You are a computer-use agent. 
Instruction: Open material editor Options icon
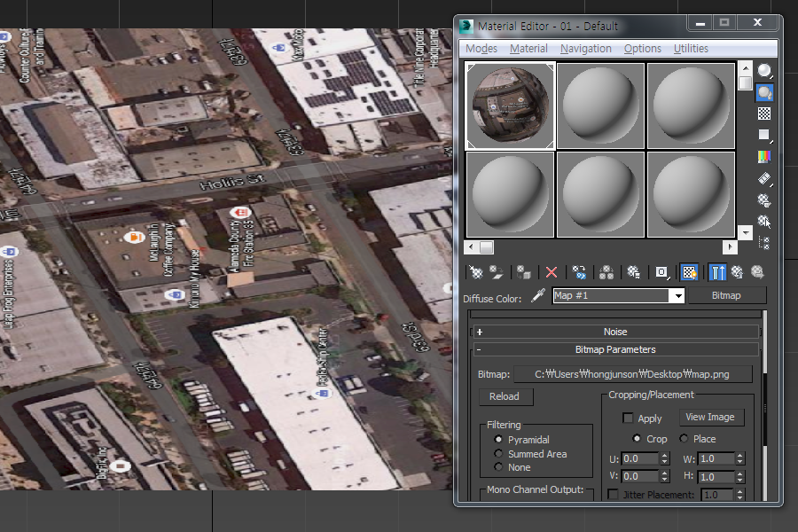pyautogui.click(x=764, y=200)
